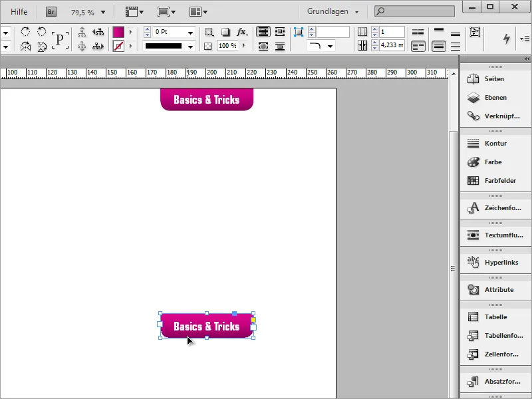The image size is (532, 399).
Task: Justify text vertically in frame
Action: (x=456, y=46)
